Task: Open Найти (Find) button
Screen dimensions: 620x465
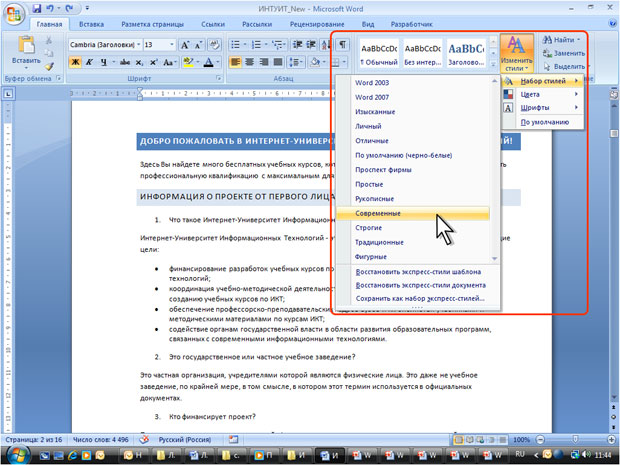Action: [561, 40]
